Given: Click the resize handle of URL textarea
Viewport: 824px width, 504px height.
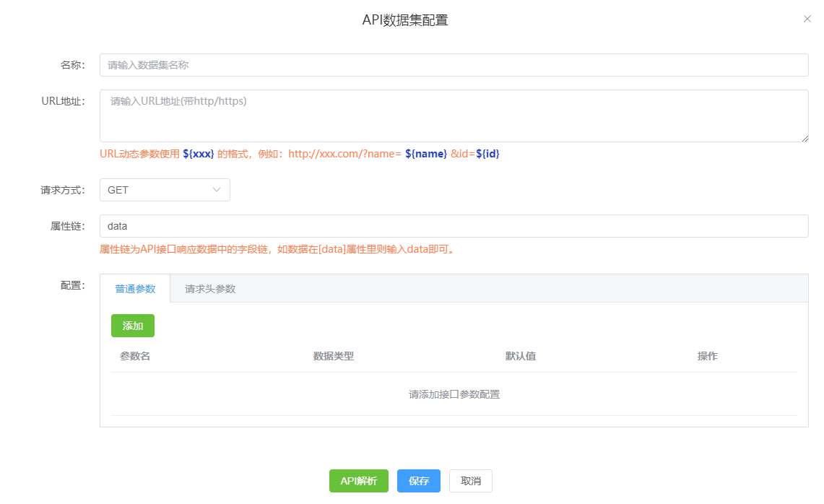Looking at the screenshot, I should [805, 138].
